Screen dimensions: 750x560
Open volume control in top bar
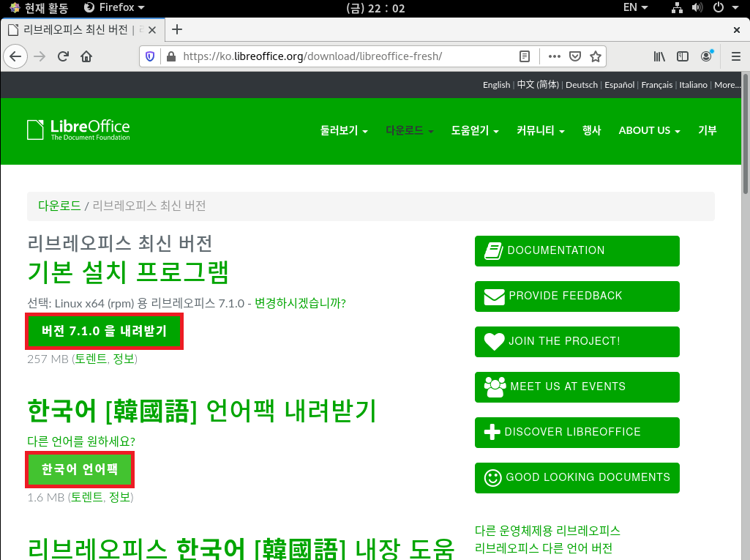coord(697,7)
